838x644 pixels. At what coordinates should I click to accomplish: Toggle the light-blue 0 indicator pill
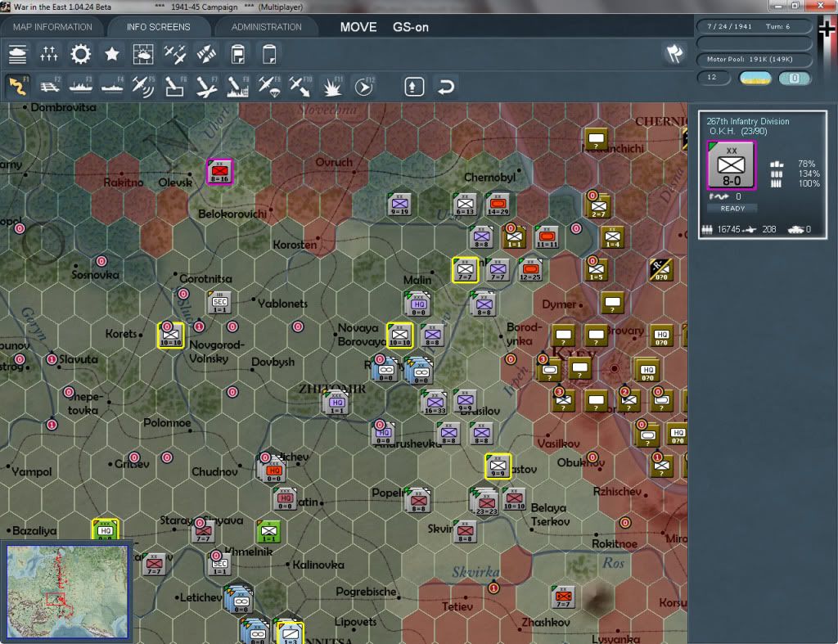pyautogui.click(x=795, y=79)
